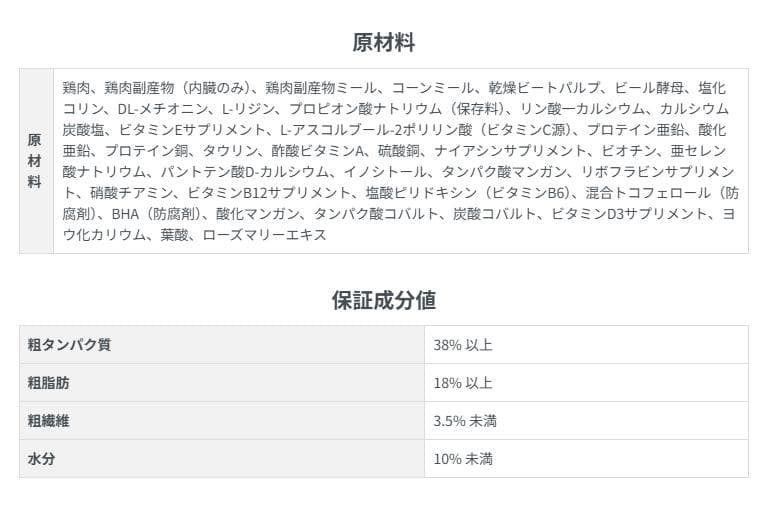The height and width of the screenshot is (514, 776).
Task: Click the 粗繊維 row label
Action: click(50, 421)
